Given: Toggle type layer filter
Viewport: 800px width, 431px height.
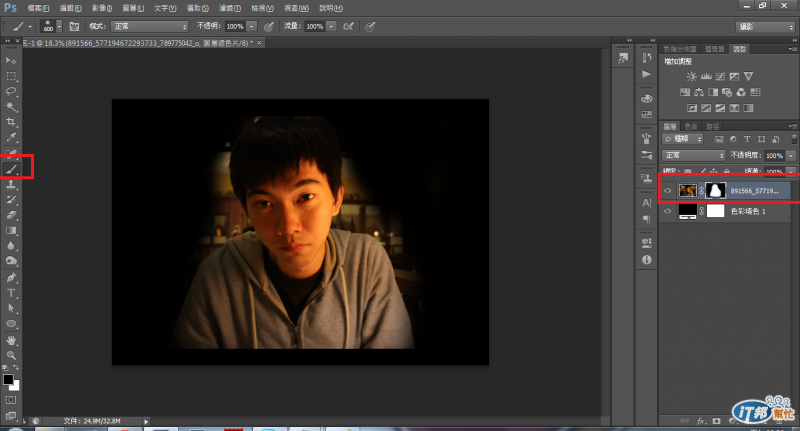Looking at the screenshot, I should [747, 139].
